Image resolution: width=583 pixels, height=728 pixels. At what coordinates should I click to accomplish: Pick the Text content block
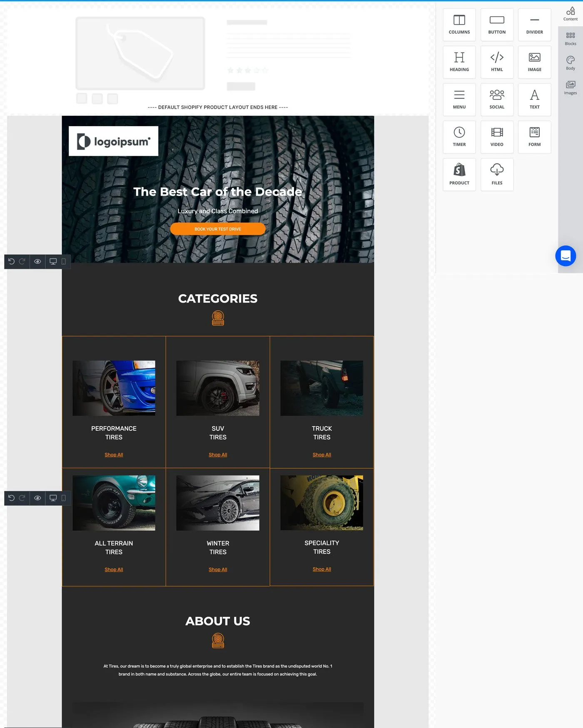(x=535, y=99)
